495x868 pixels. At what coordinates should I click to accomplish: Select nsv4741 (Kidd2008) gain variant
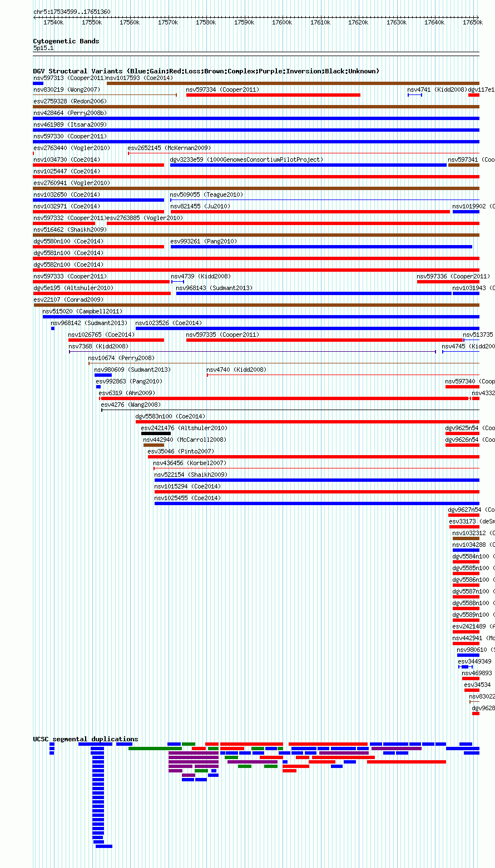(415, 95)
